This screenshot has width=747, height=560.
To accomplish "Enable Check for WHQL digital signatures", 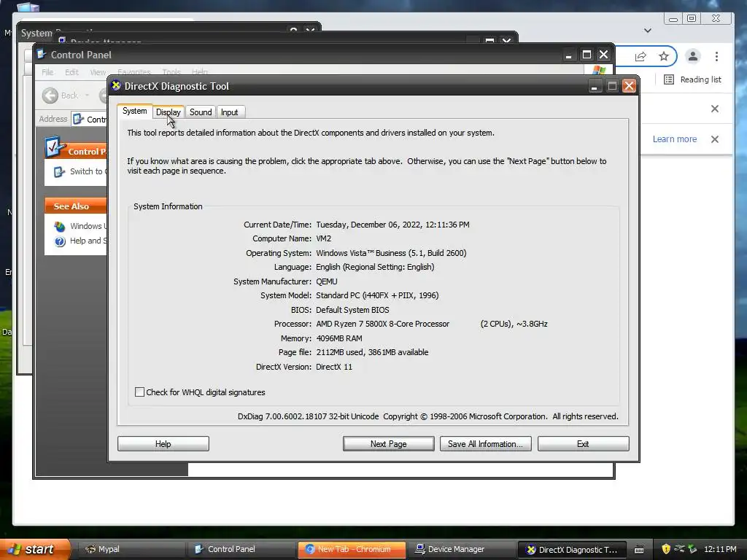I will pos(139,392).
